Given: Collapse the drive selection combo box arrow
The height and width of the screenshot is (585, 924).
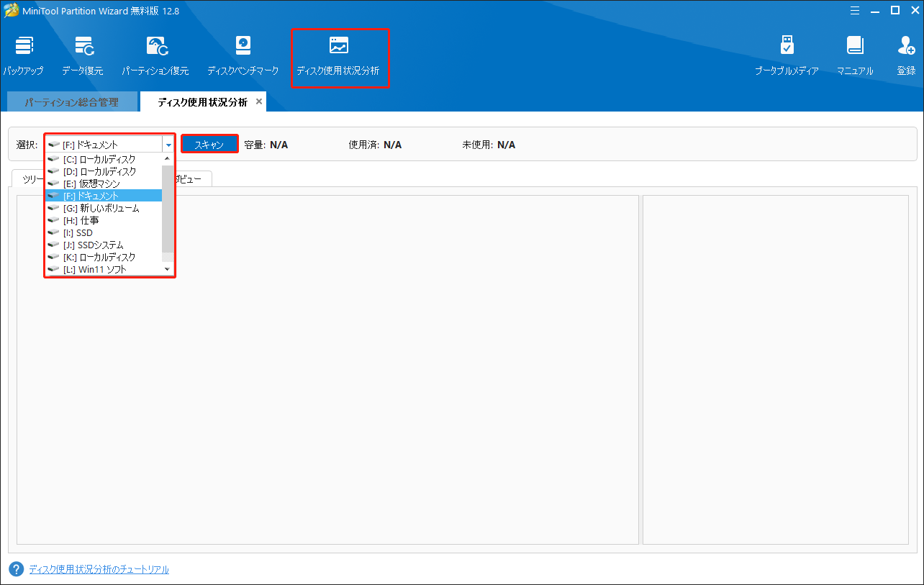Looking at the screenshot, I should [168, 145].
